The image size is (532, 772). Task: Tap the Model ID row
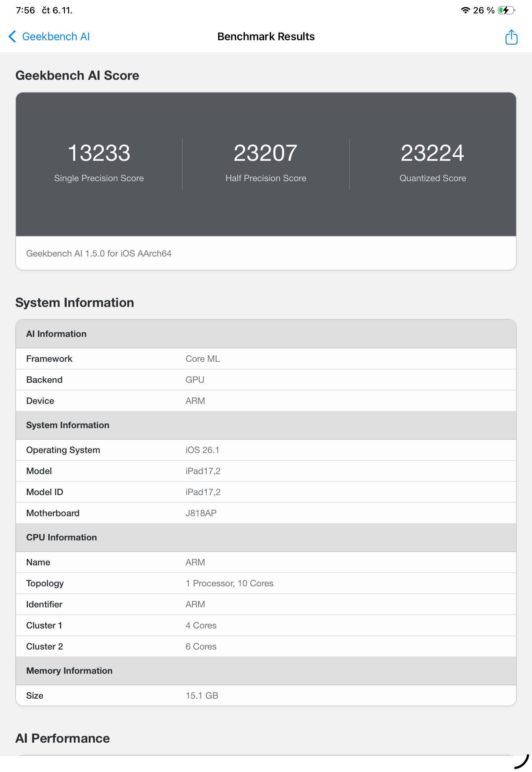point(266,492)
